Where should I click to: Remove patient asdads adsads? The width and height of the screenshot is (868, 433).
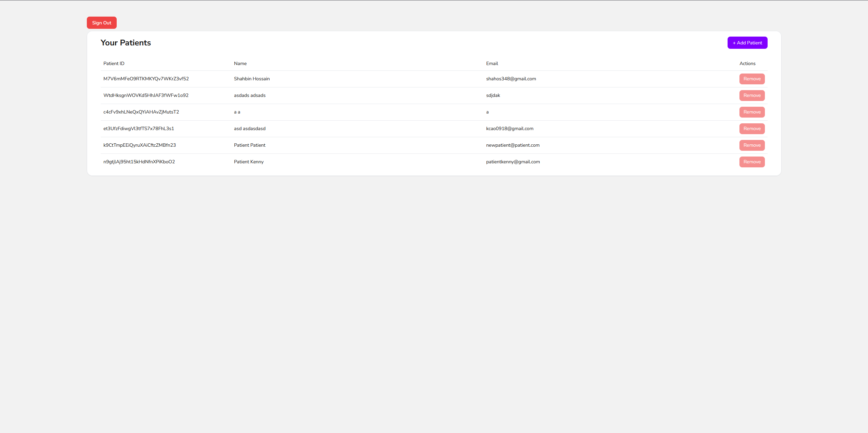752,96
